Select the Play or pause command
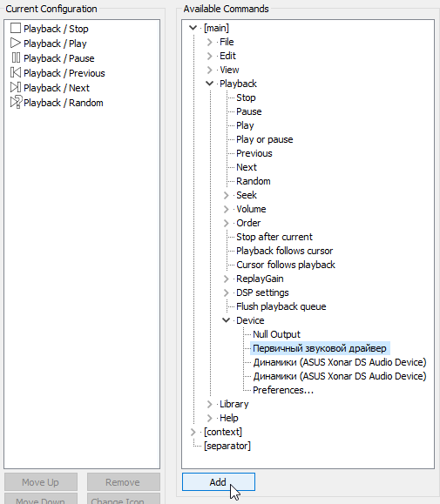This screenshot has height=504, width=440. coord(264,139)
